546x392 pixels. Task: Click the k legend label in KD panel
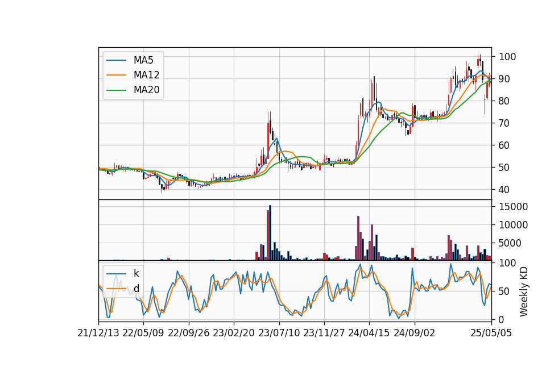(136, 273)
